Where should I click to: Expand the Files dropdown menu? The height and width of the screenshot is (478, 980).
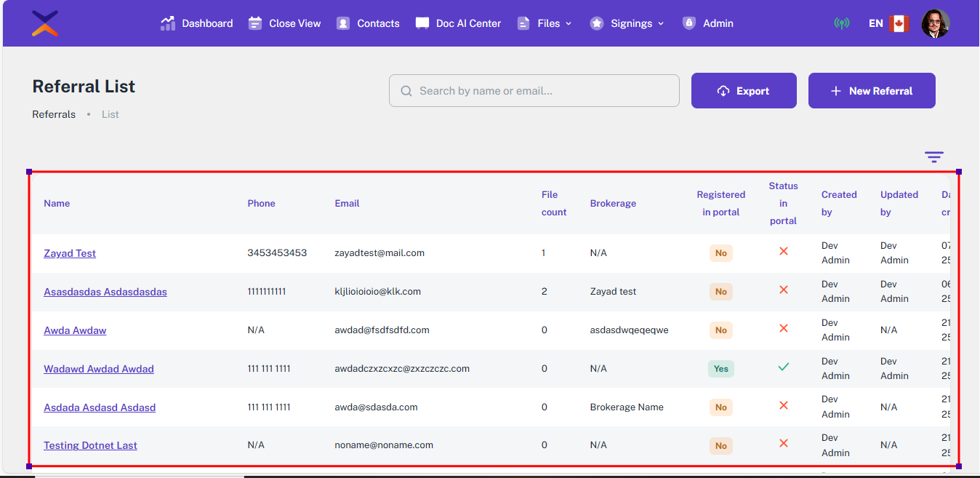[x=545, y=23]
